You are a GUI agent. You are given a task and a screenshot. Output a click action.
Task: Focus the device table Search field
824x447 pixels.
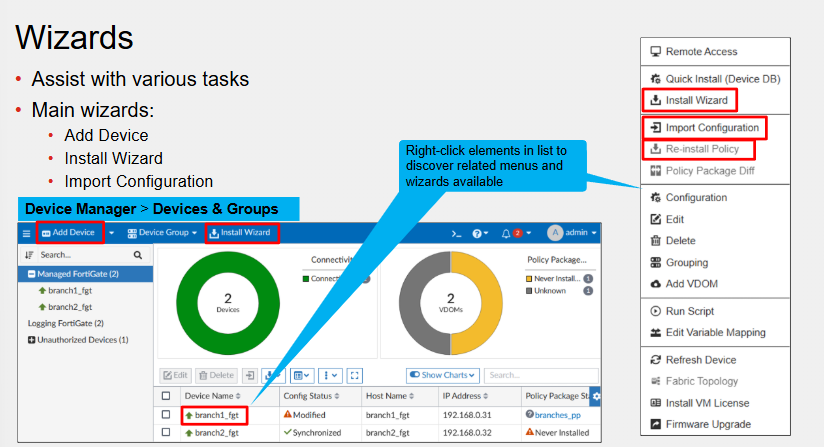point(541,375)
